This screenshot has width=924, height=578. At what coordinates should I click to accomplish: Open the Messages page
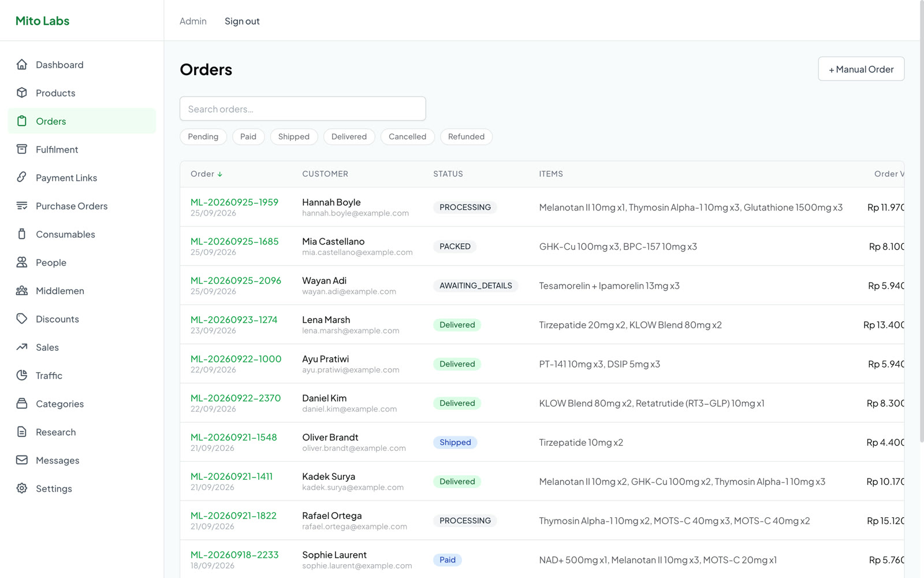tap(82, 460)
